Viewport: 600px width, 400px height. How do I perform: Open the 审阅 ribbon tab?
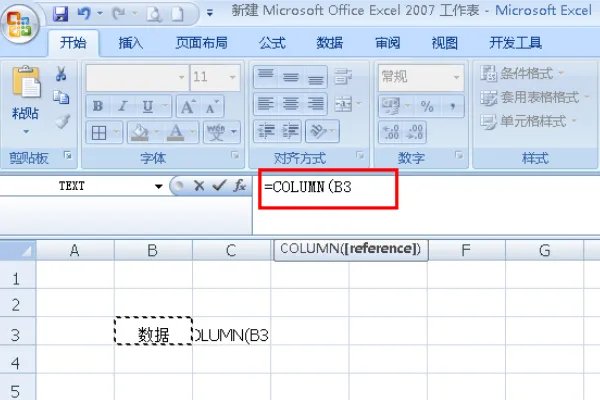(387, 43)
